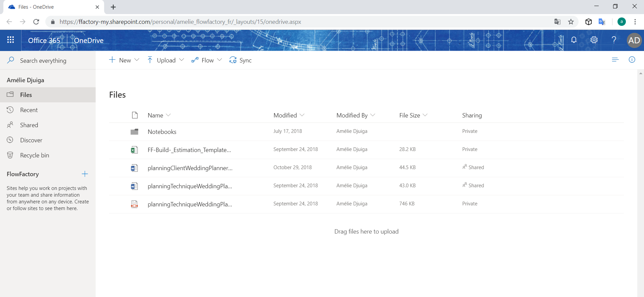
Task: Open the Notebooks folder
Action: click(162, 132)
